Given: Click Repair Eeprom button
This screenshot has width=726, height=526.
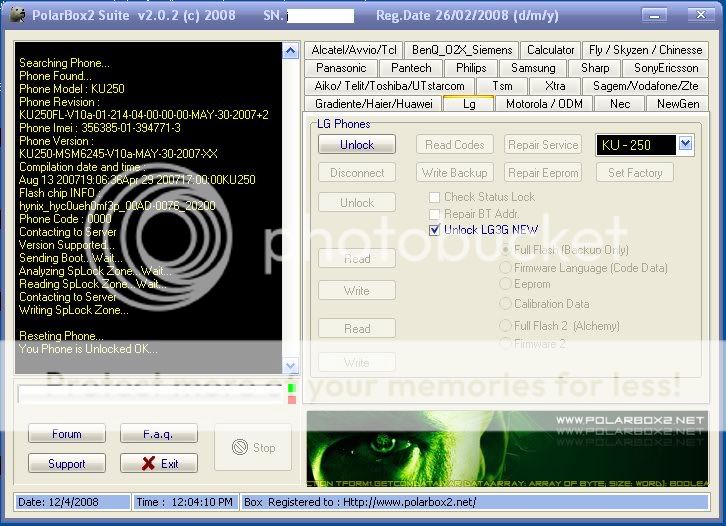Looking at the screenshot, I should point(543,172).
